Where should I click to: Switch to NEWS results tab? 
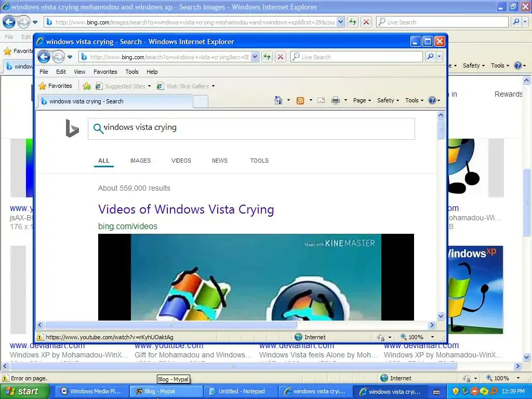pyautogui.click(x=220, y=161)
